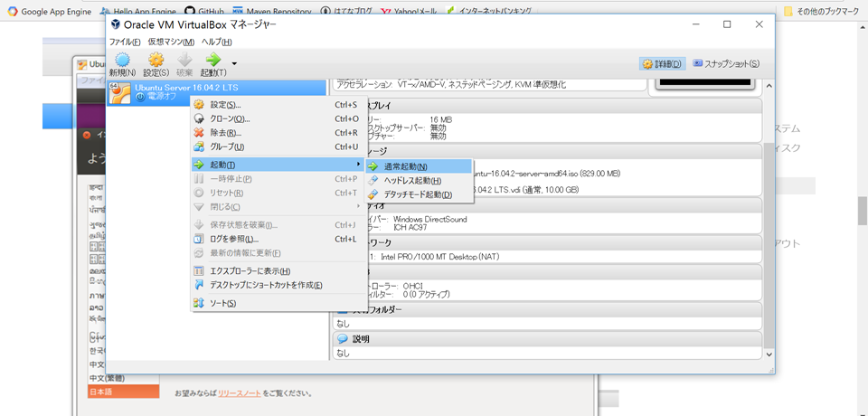Click the Description (説明) section header

(x=547, y=338)
